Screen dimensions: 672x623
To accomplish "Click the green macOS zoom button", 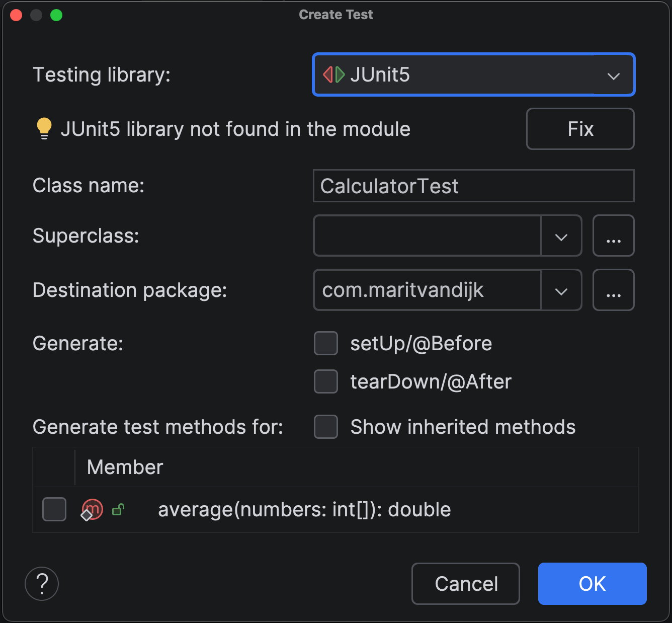I will click(56, 15).
